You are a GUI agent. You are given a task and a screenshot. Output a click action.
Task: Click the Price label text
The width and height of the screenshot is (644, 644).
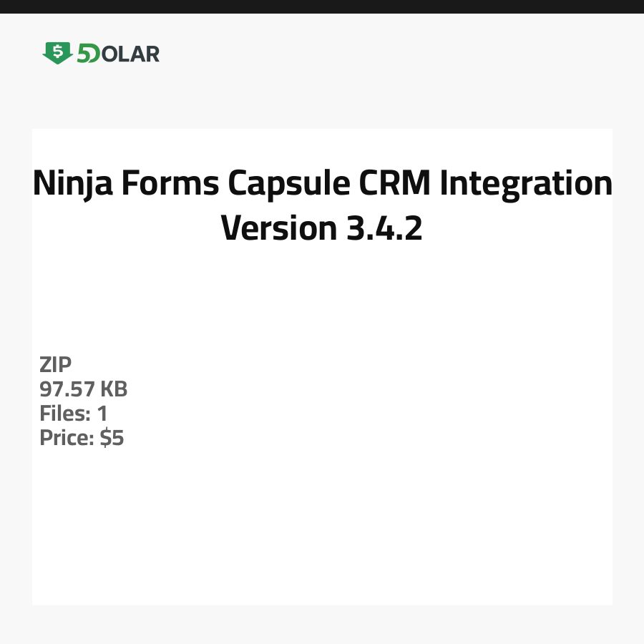coord(67,438)
